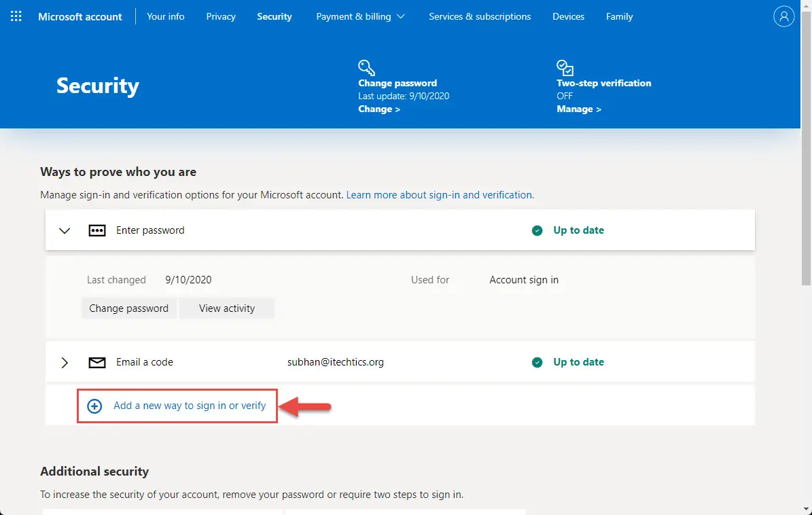Click the Last update: 9/10/2020 text
Screen dimensions: 812x515
click(404, 96)
